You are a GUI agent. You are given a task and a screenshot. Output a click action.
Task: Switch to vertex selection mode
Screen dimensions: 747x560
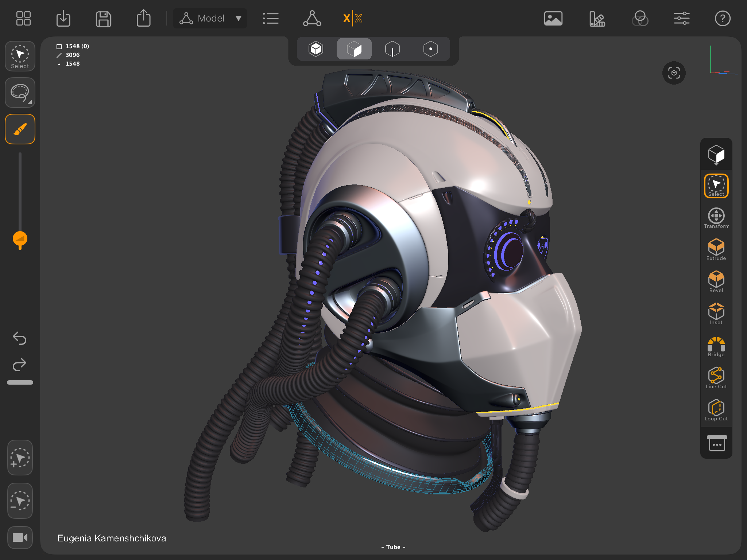[431, 49]
